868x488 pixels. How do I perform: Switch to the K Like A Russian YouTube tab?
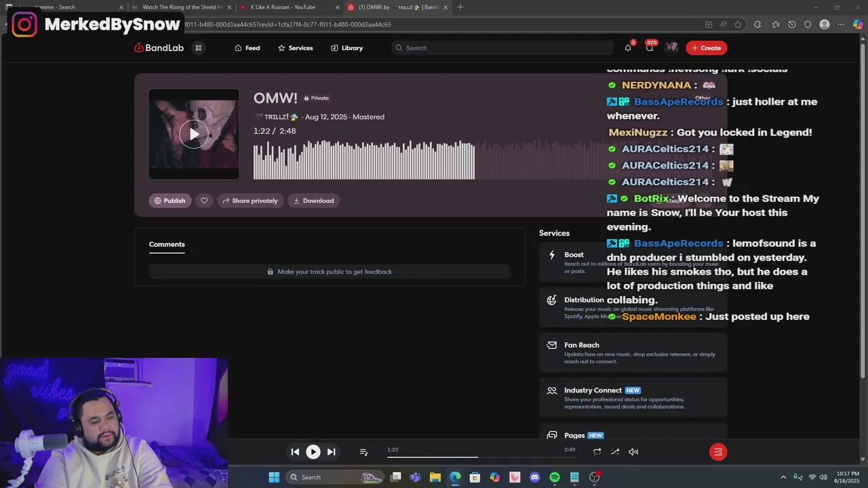pos(288,7)
